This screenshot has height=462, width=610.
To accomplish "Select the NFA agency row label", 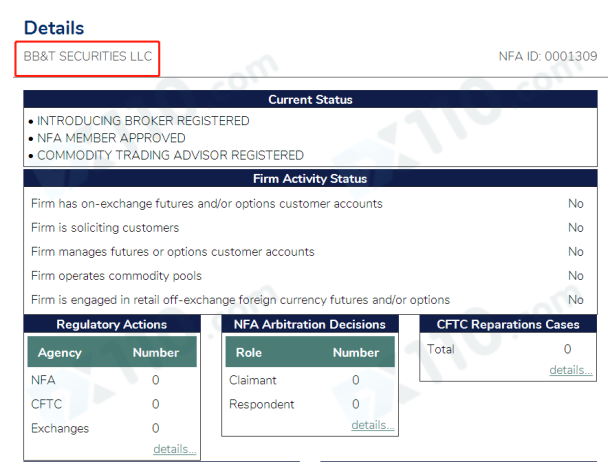I will pos(43,380).
